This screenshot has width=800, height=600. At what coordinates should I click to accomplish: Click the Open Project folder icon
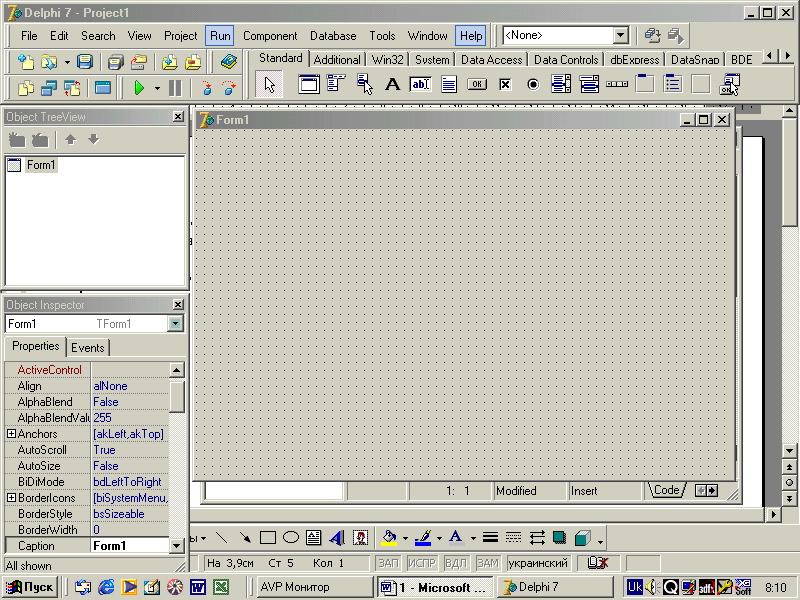[x=138, y=62]
